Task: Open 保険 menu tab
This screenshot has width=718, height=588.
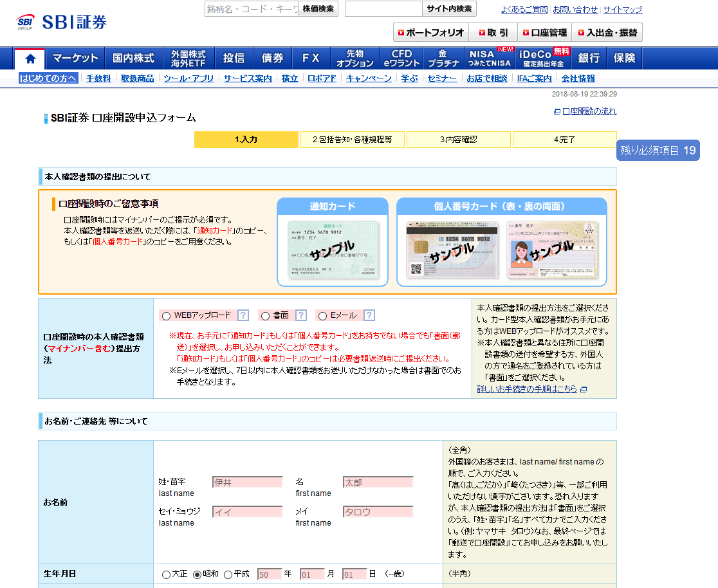Action: 625,58
